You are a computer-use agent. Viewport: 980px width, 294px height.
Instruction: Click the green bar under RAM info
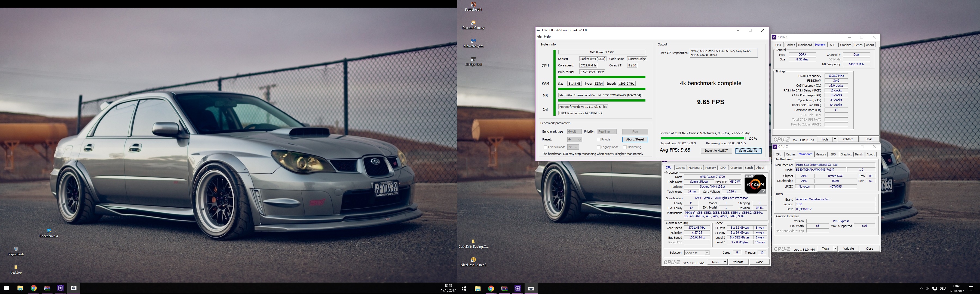coord(601,89)
